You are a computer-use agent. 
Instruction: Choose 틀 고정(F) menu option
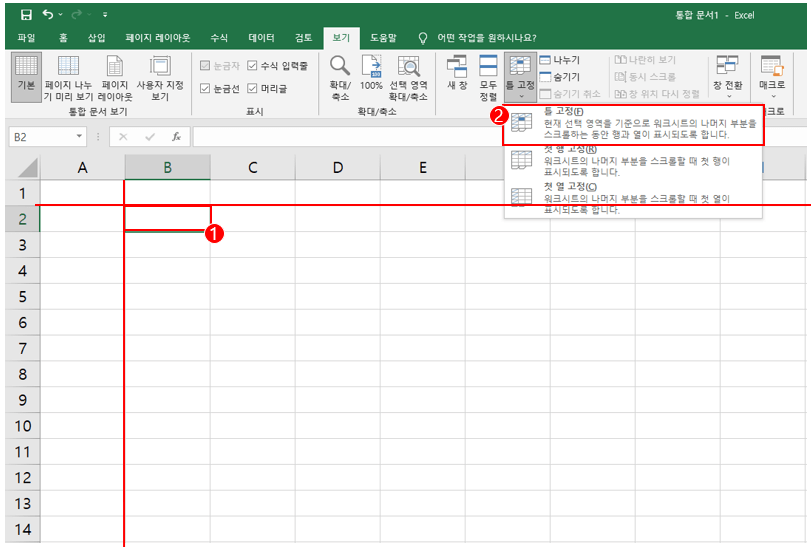pyautogui.click(x=633, y=125)
